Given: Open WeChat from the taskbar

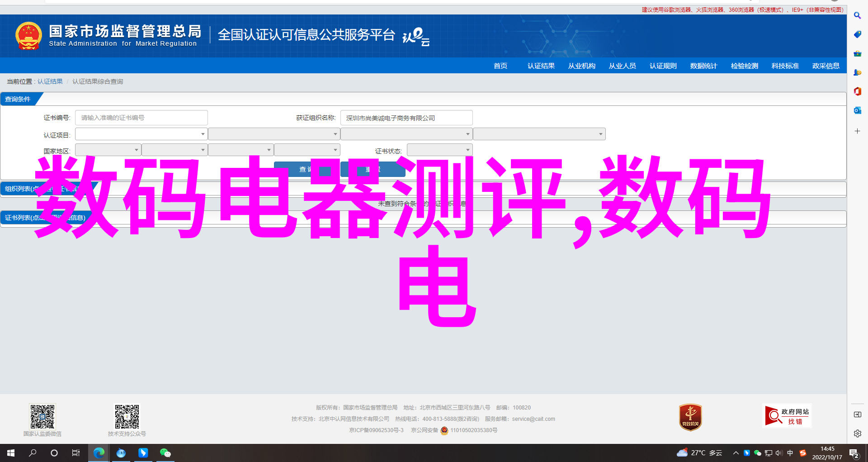Looking at the screenshot, I should click(165, 453).
